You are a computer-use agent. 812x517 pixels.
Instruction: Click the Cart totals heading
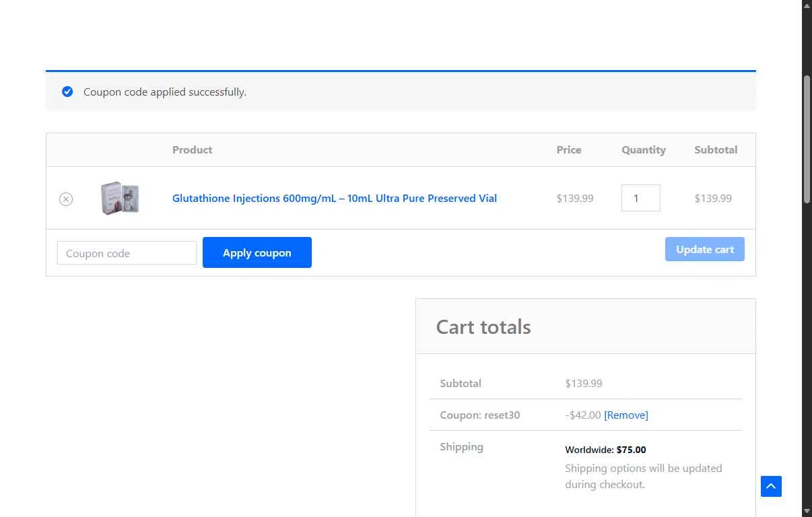coord(483,326)
